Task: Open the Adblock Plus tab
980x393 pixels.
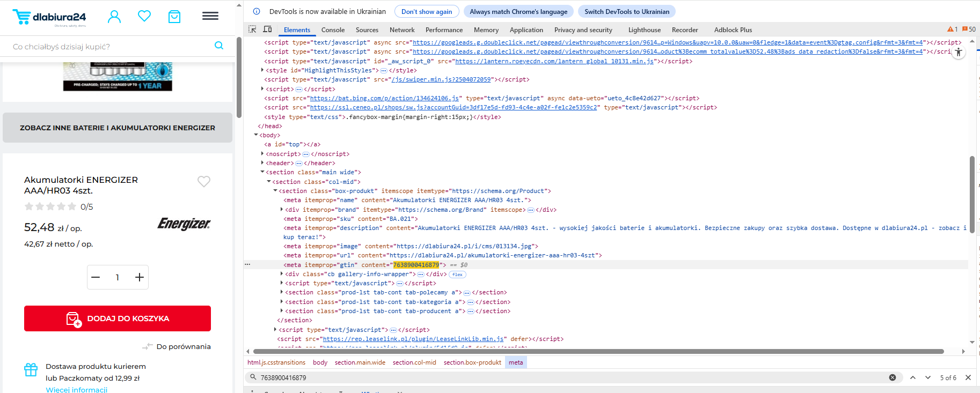Action: pyautogui.click(x=733, y=30)
